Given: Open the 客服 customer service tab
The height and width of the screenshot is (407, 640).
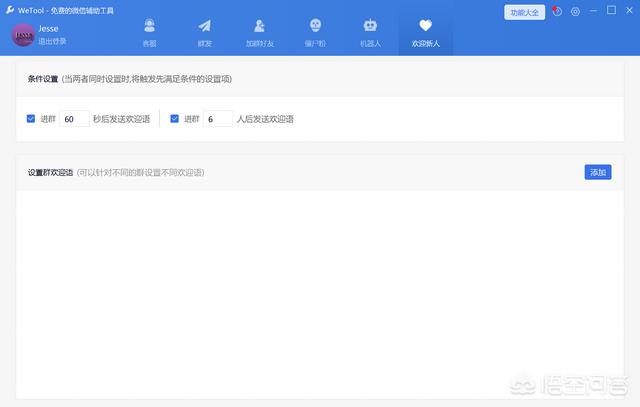Looking at the screenshot, I should click(x=149, y=32).
